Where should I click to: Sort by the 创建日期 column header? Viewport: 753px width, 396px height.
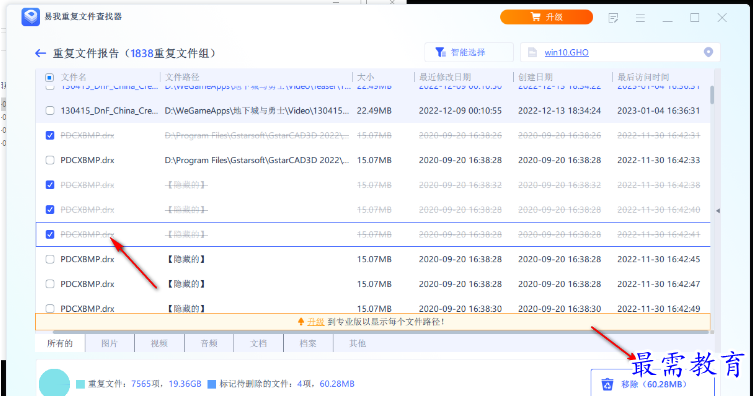(x=535, y=77)
